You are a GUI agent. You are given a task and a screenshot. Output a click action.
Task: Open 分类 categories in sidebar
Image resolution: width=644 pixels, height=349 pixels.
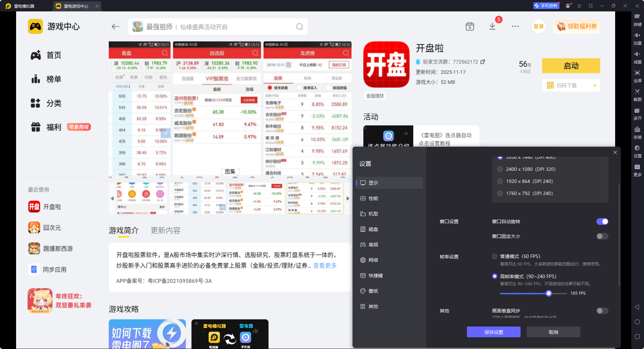pos(46,103)
